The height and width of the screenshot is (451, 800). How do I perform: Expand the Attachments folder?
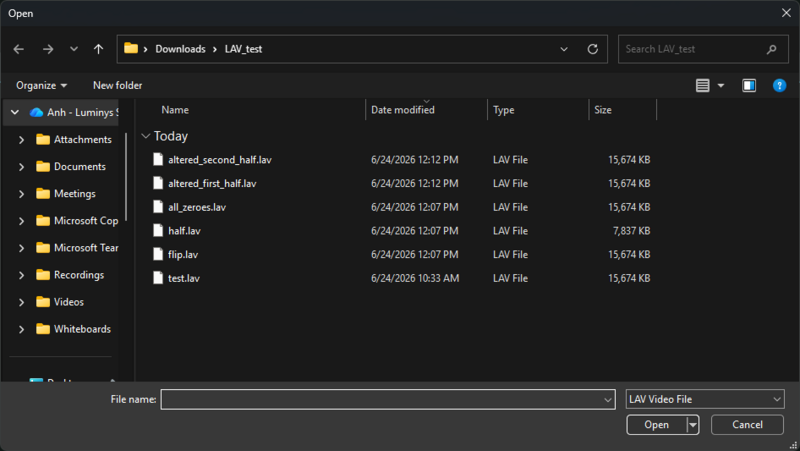coord(21,139)
